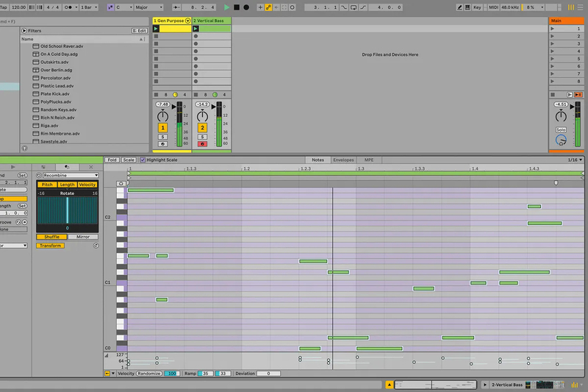Click the transport Stop button
This screenshot has height=392, width=588.
[x=237, y=7]
